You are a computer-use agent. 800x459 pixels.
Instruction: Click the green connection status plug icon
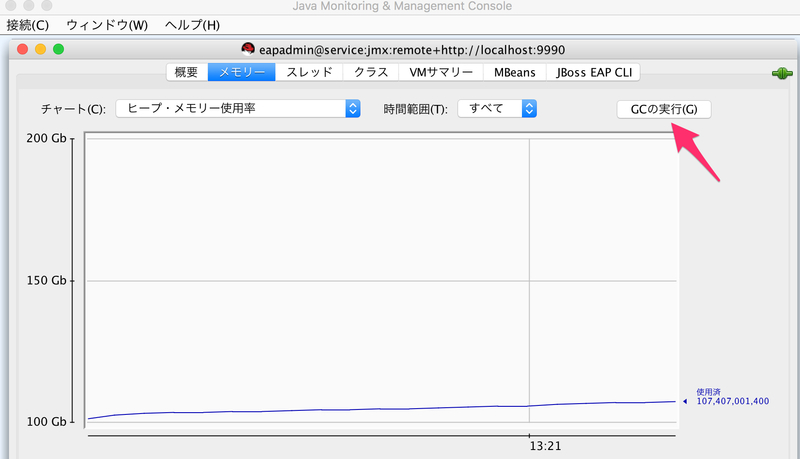click(782, 73)
